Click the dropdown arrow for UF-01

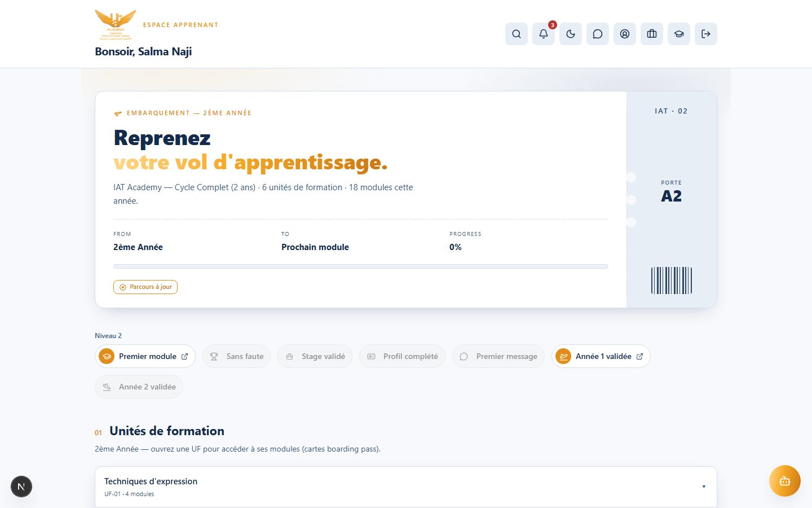tap(704, 487)
